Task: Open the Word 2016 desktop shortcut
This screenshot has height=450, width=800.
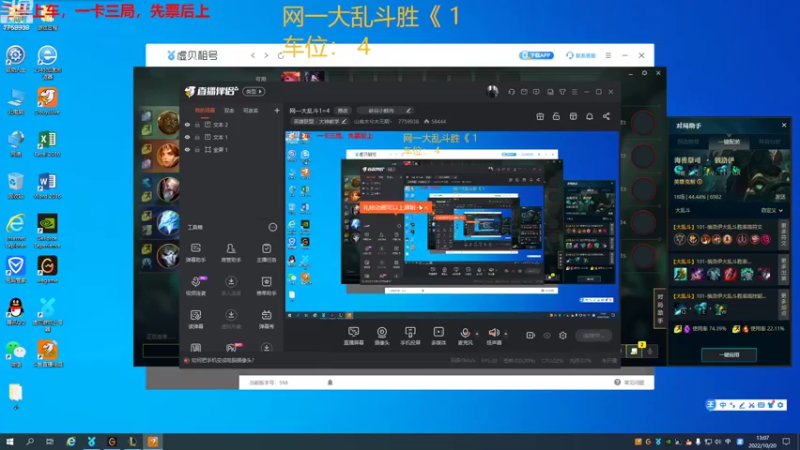Action: click(47, 186)
